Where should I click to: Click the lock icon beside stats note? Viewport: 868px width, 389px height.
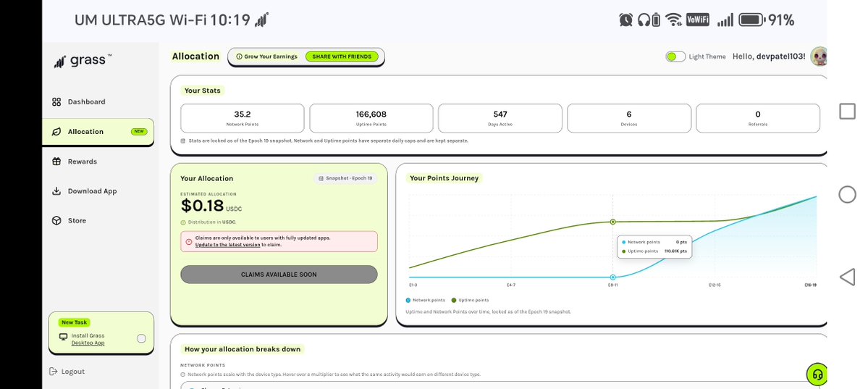tap(183, 141)
